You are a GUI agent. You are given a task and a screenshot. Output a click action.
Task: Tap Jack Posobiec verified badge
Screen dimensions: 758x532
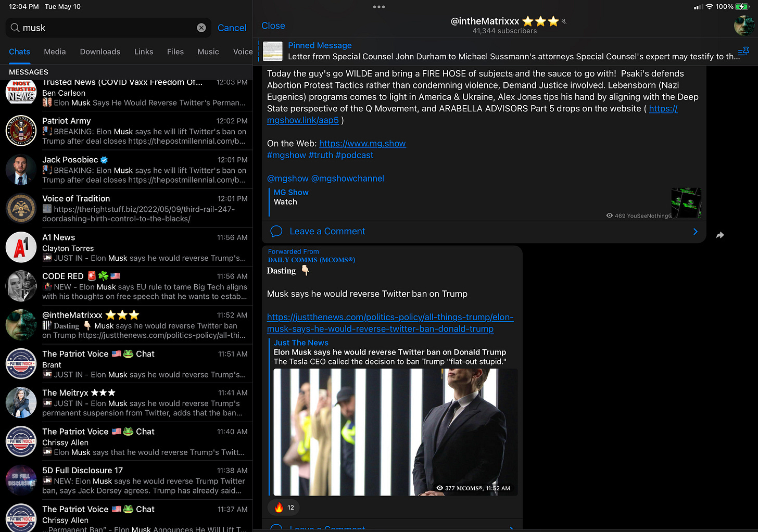[x=104, y=160]
